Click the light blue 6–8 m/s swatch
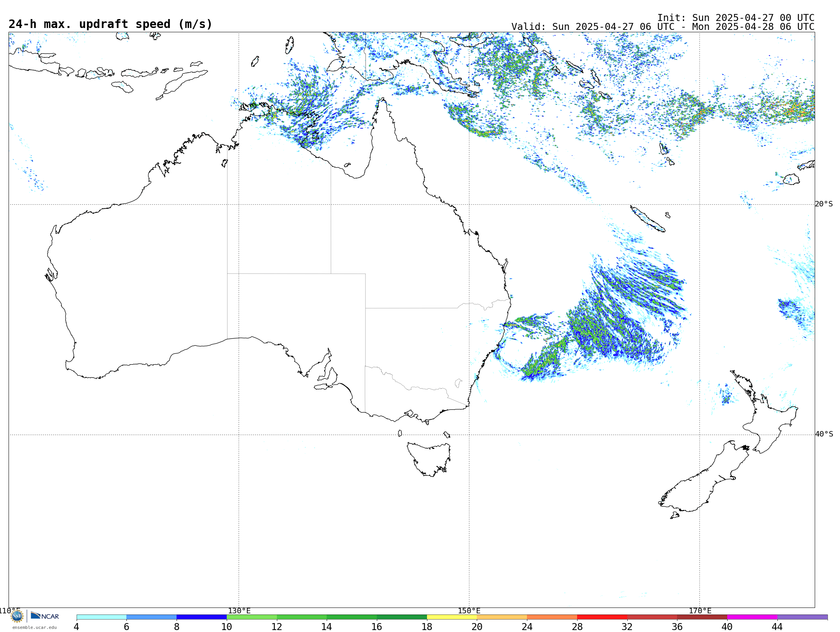Viewport: 840px width, 632px height. tap(152, 617)
